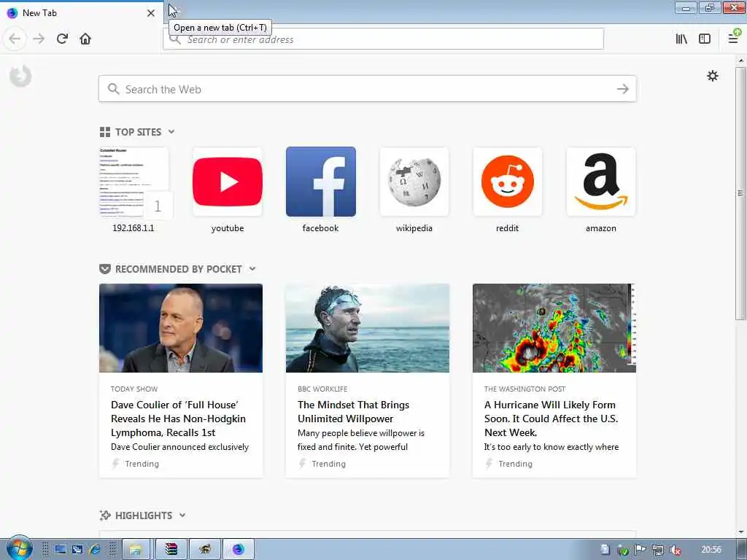This screenshot has width=747, height=560.
Task: Open the facebook top site tile
Action: coord(321,182)
